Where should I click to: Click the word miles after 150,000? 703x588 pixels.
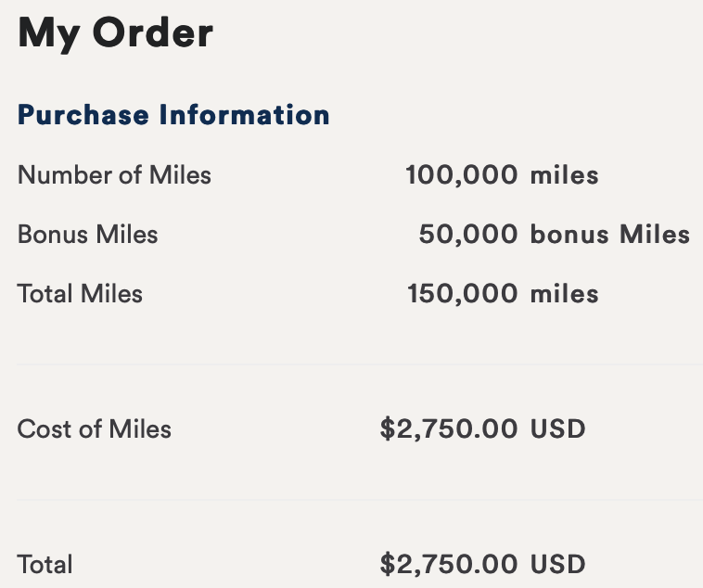pyautogui.click(x=565, y=294)
